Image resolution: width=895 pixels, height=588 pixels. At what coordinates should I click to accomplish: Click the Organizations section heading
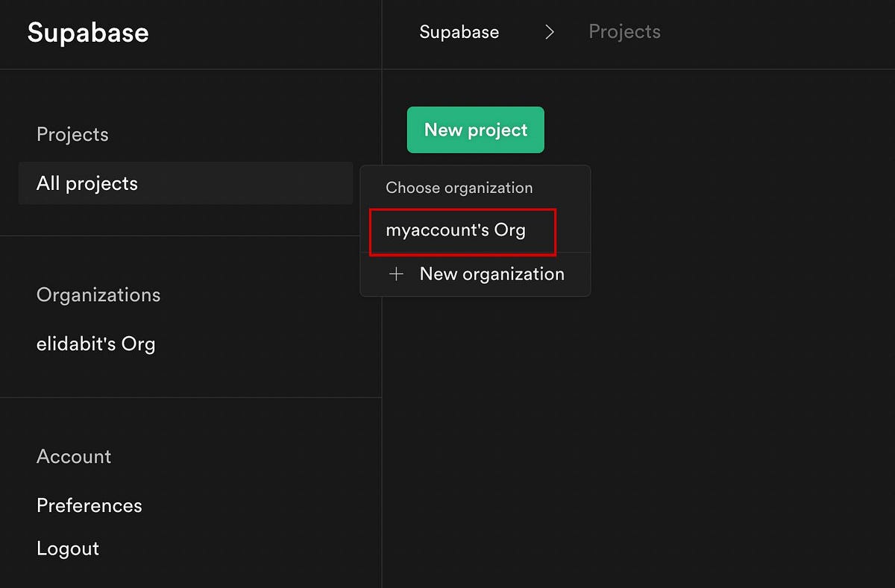pos(98,295)
